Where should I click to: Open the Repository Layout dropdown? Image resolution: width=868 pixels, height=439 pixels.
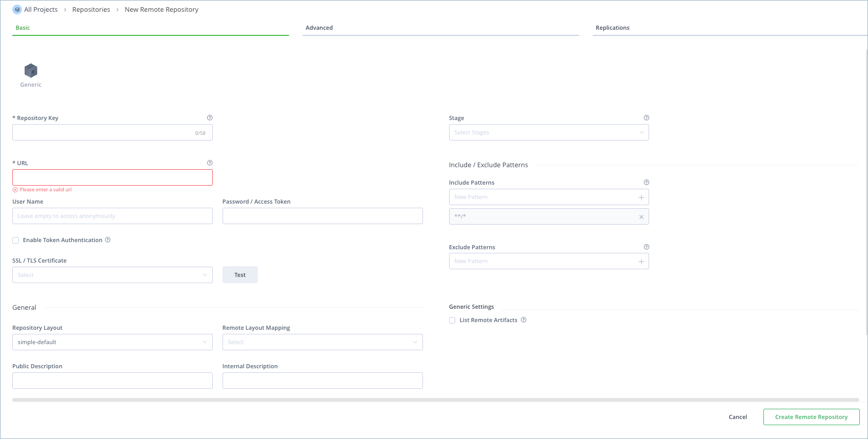click(112, 342)
